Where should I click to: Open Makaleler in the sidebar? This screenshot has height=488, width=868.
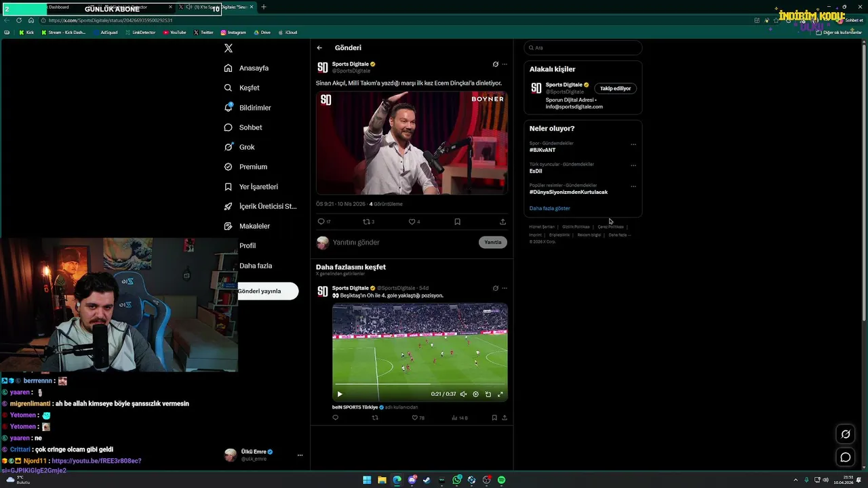[x=247, y=226]
